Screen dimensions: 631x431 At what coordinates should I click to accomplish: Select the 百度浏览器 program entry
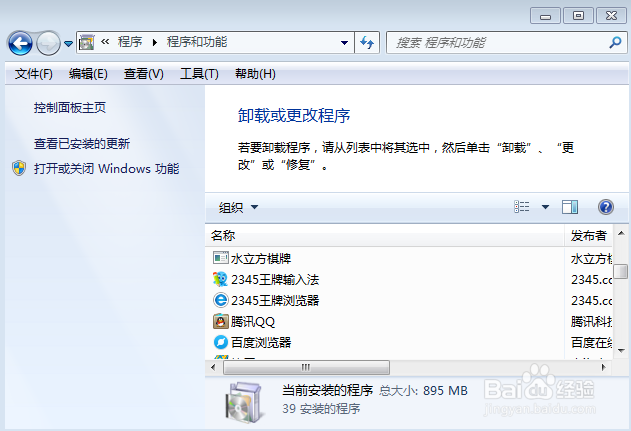[x=261, y=342]
